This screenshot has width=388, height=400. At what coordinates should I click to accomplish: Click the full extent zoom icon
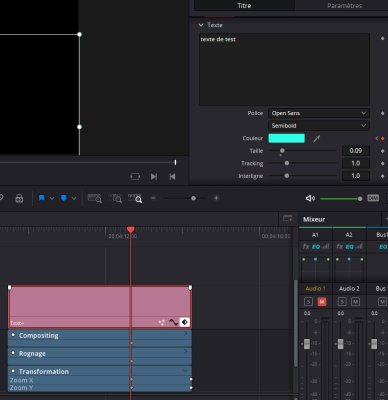pyautogui.click(x=95, y=198)
